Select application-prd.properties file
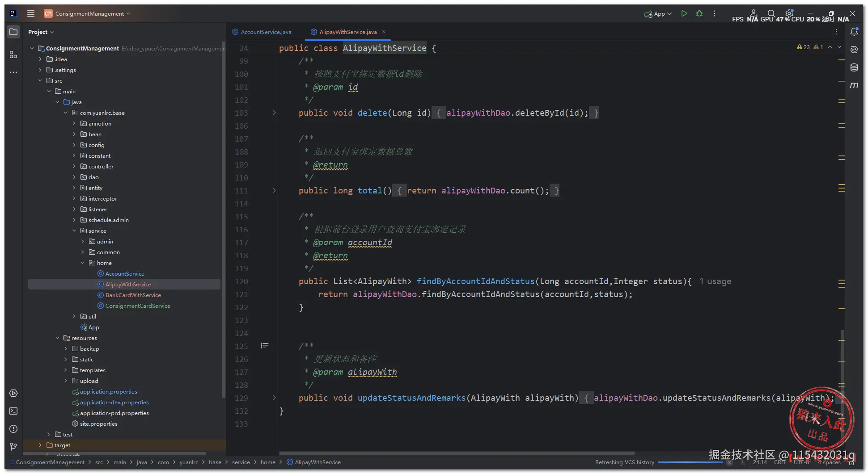 coord(114,413)
